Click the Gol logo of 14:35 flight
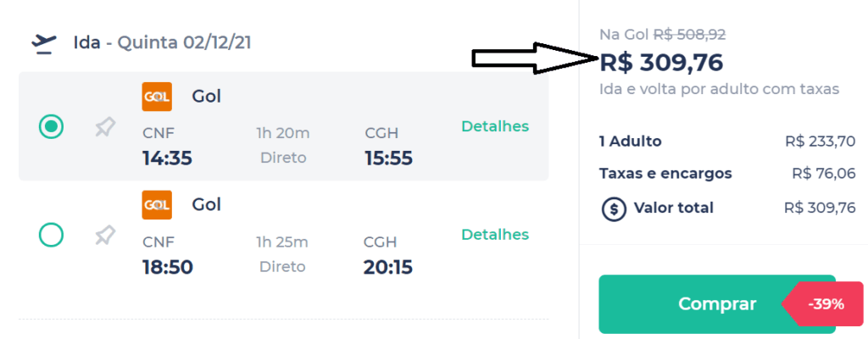 tap(157, 97)
